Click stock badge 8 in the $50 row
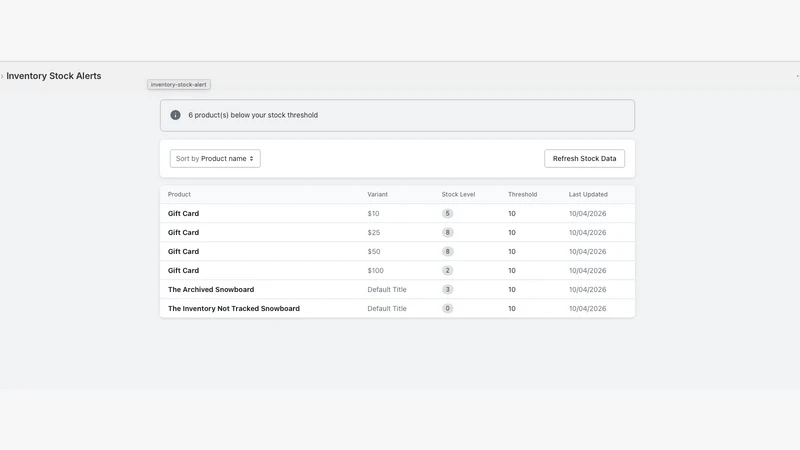Image resolution: width=800 pixels, height=450 pixels. coord(447,252)
